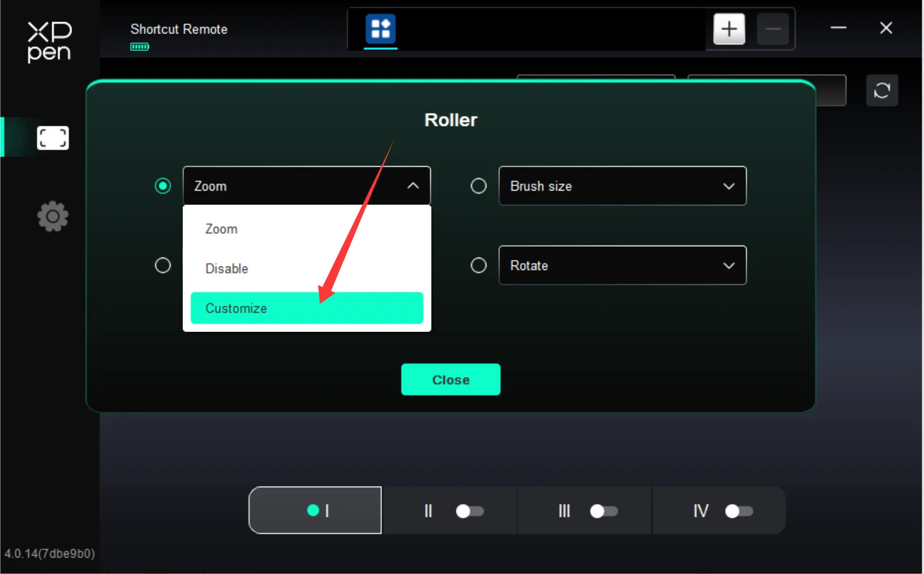Select the radio button beside Rotate
Screen dimensions: 924x574
click(x=478, y=265)
